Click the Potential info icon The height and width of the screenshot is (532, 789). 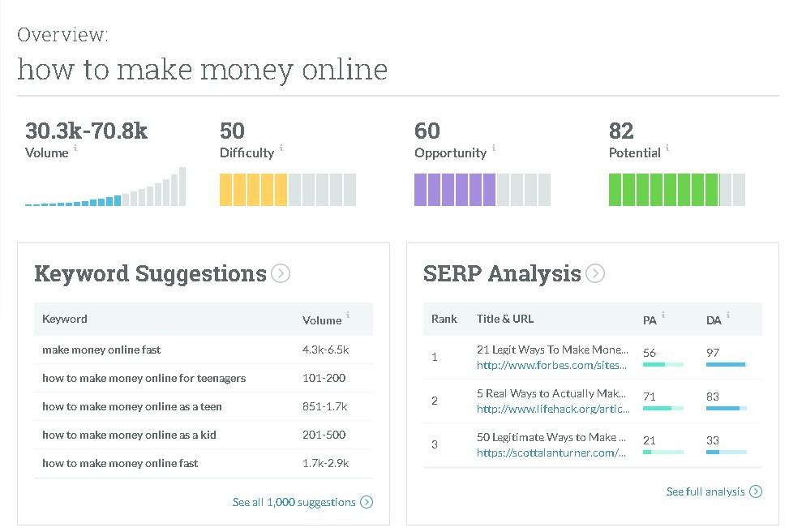667,148
